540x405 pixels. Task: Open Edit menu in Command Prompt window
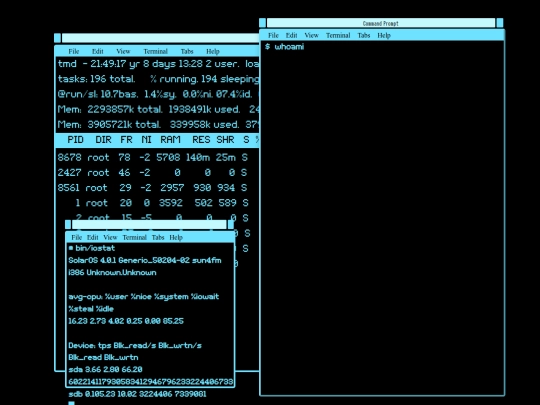(x=291, y=35)
